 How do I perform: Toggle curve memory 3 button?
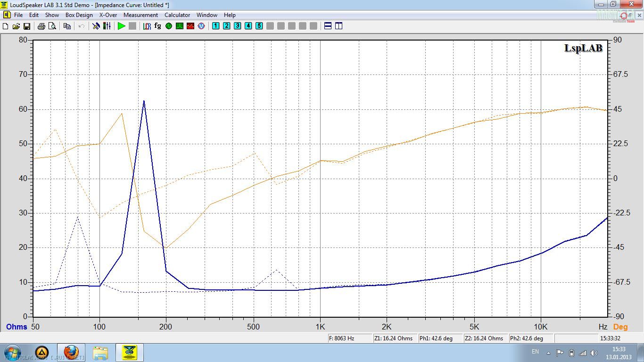point(237,26)
